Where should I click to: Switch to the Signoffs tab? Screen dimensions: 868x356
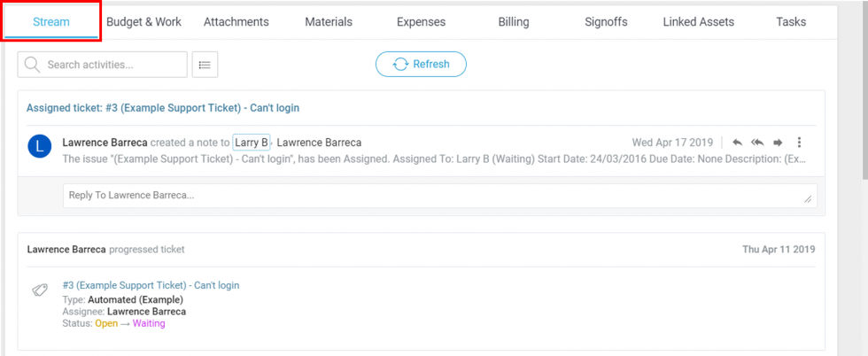pos(607,22)
